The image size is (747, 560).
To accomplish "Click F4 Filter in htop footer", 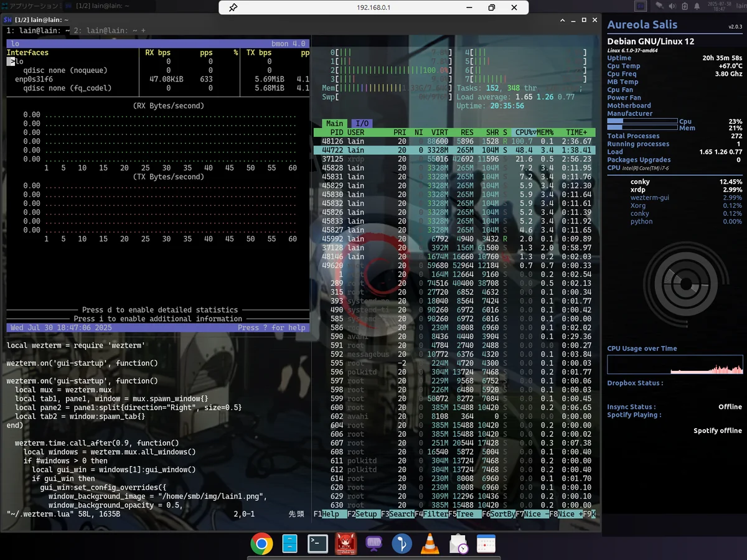I will click(433, 515).
